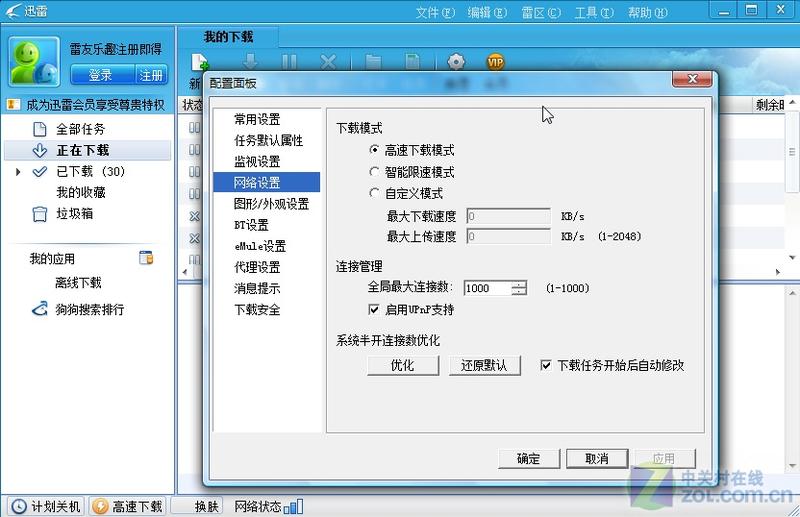Click the 取消 button
The image size is (800, 517).
point(597,458)
